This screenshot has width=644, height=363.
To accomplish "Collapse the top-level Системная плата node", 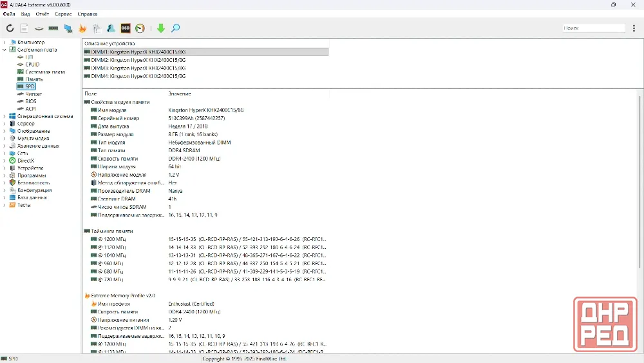I will pyautogui.click(x=5, y=50).
